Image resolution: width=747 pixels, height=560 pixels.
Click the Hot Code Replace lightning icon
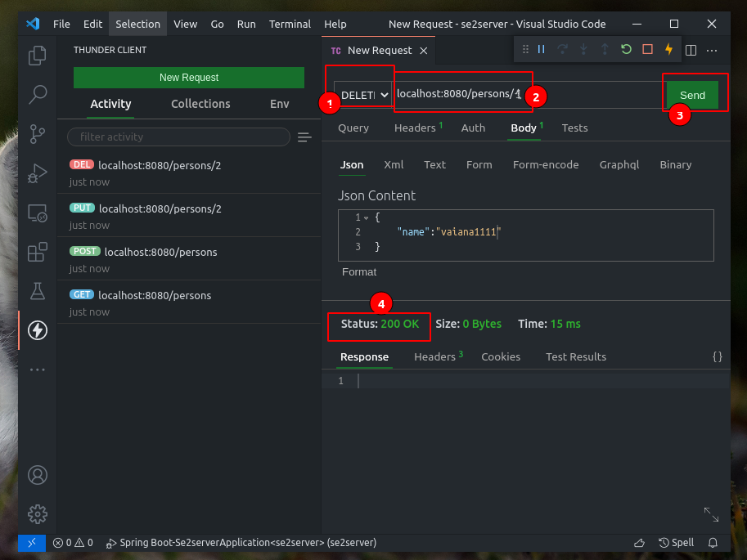click(669, 49)
